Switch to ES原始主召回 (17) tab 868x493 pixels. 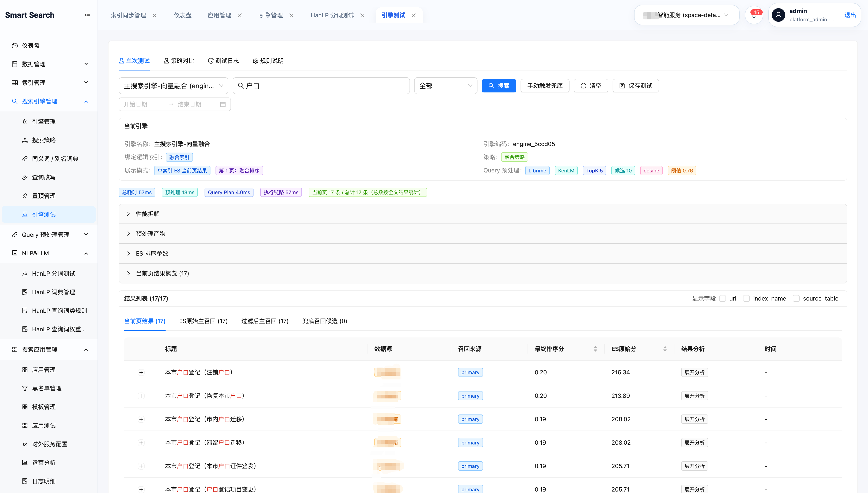(x=203, y=321)
